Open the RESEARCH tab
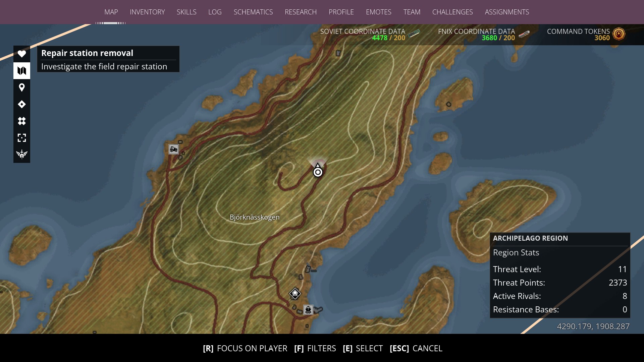This screenshot has height=362, width=644. (x=301, y=12)
